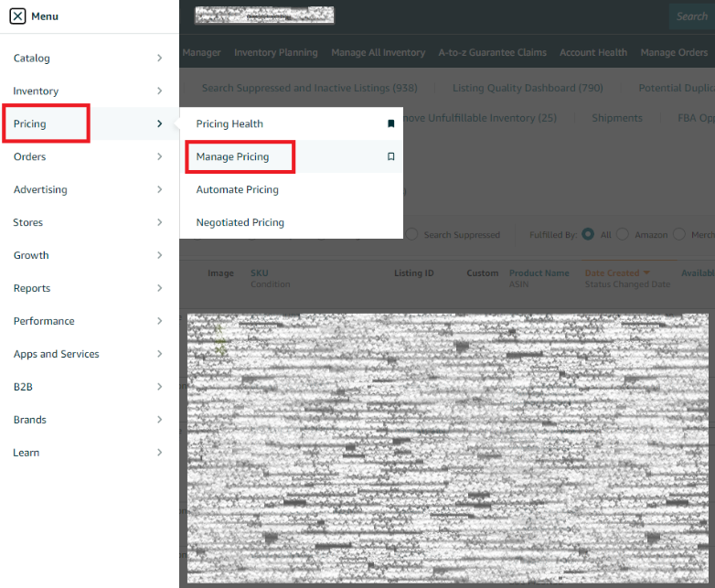Screen dimensions: 715x588
Task: Open Remove Unfulfillable Inventory link
Action: (x=480, y=118)
